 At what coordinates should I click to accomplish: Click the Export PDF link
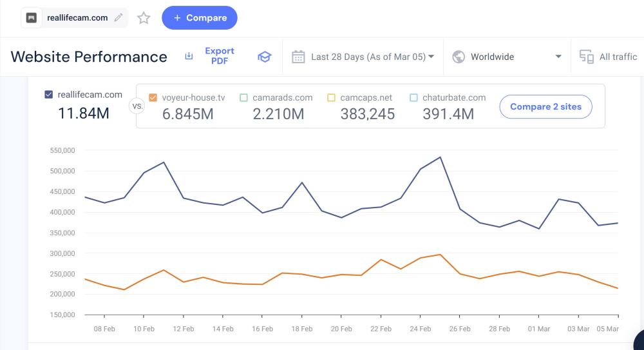pyautogui.click(x=220, y=56)
